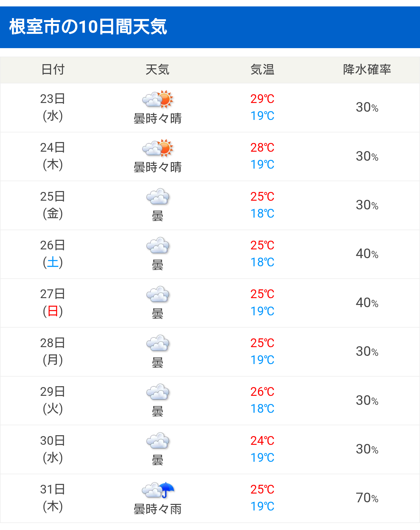Click the 気温 column header
Viewport: 420px width, 530px height.
[x=262, y=70]
